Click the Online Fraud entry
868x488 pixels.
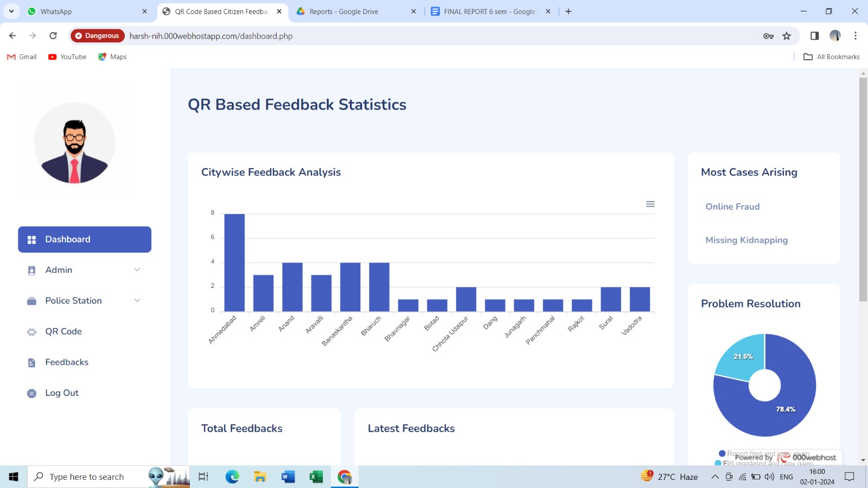click(732, 207)
